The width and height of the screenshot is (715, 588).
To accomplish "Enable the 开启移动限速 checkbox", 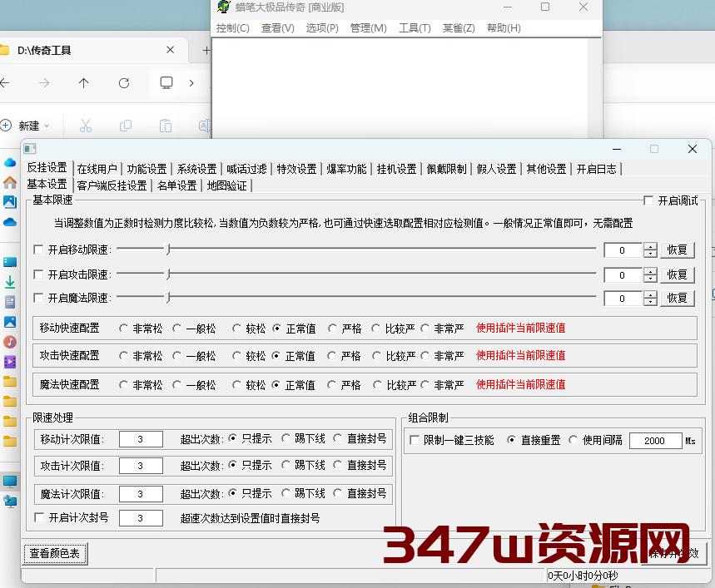I will click(x=37, y=250).
